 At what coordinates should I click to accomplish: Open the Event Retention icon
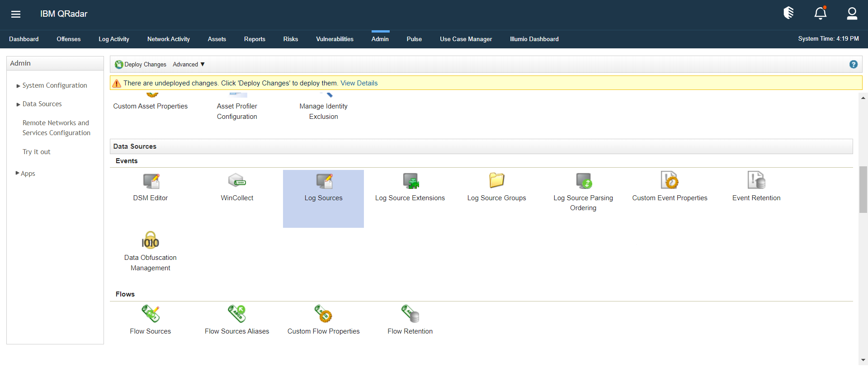point(756,180)
